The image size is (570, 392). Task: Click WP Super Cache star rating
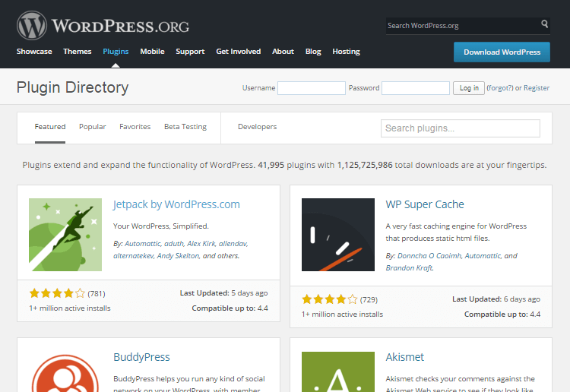click(x=330, y=299)
